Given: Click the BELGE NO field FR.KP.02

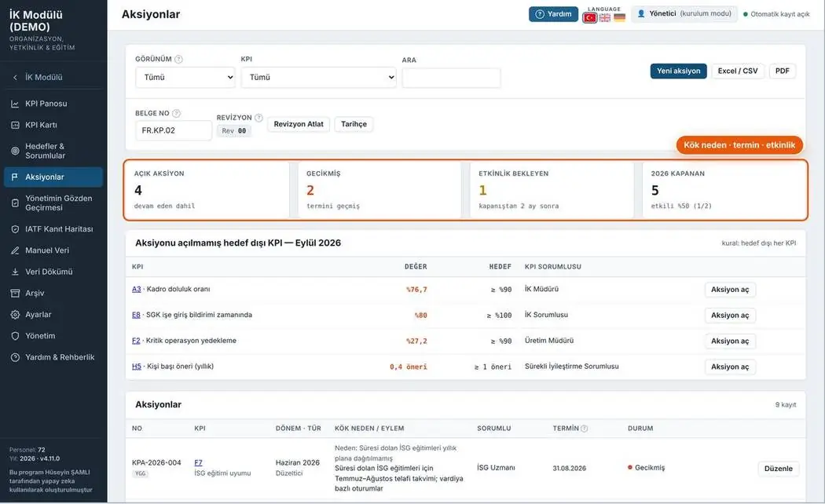Looking at the screenshot, I should (173, 130).
